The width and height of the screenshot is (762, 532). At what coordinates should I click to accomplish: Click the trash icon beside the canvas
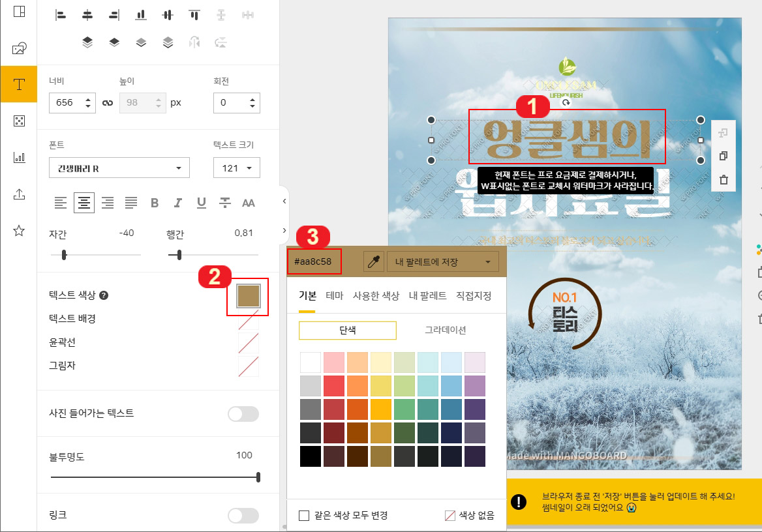tap(723, 179)
